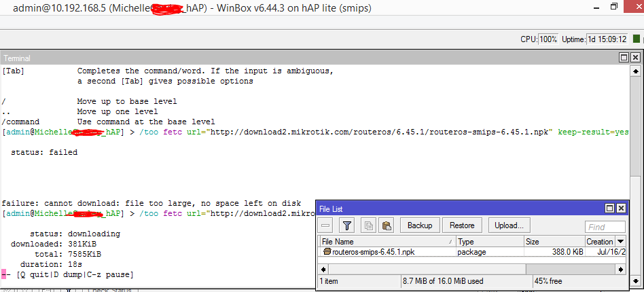Click the green status indicator beside Uptime
Image resolution: width=644 pixels, height=292 pixels.
click(x=637, y=39)
